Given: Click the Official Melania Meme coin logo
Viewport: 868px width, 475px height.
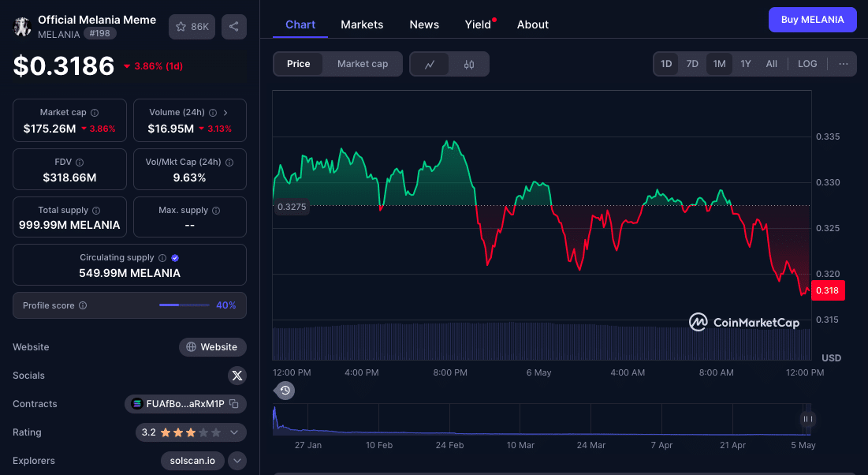Looking at the screenshot, I should (x=21, y=26).
